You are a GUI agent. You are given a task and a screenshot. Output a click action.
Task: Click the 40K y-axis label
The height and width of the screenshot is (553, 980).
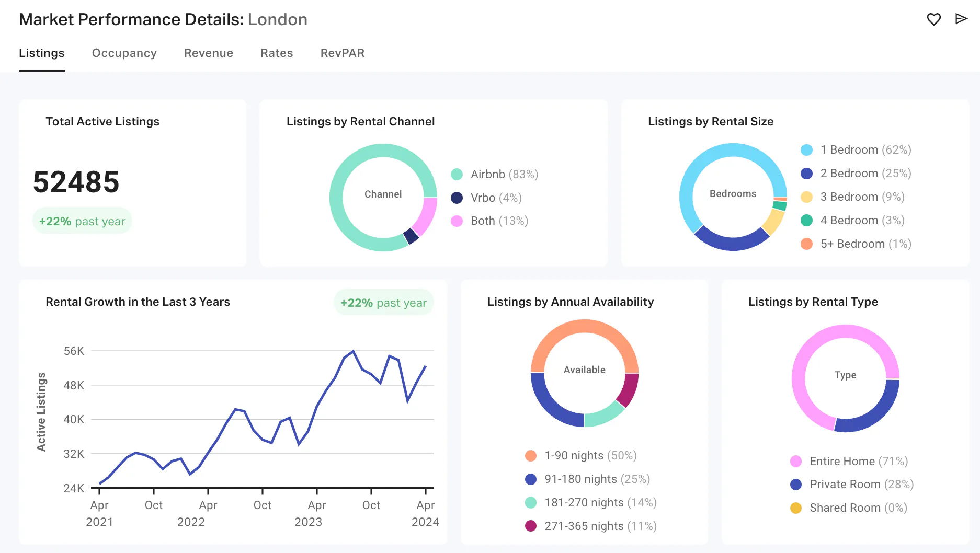[x=74, y=420]
